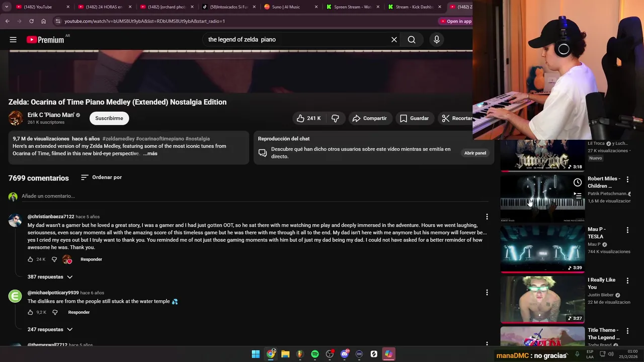Open options menu for michaelpotticary9939 comment
644x362 pixels.
click(x=487, y=293)
